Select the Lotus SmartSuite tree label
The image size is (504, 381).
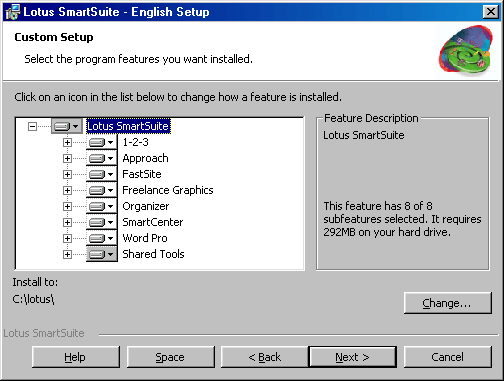[x=128, y=126]
